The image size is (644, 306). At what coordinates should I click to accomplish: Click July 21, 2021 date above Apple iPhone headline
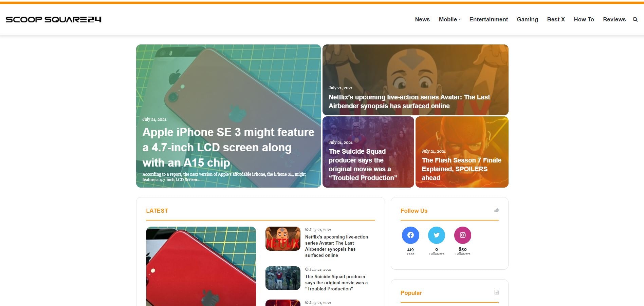(x=154, y=119)
